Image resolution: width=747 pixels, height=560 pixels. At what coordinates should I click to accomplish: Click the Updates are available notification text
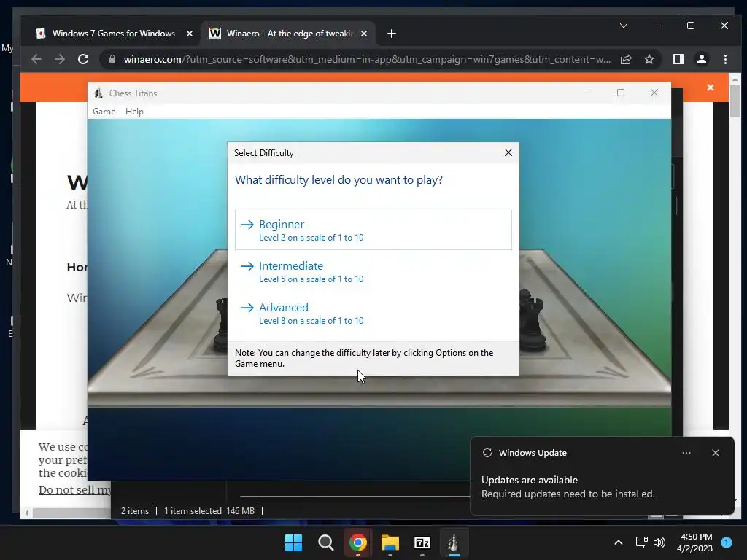pyautogui.click(x=530, y=480)
